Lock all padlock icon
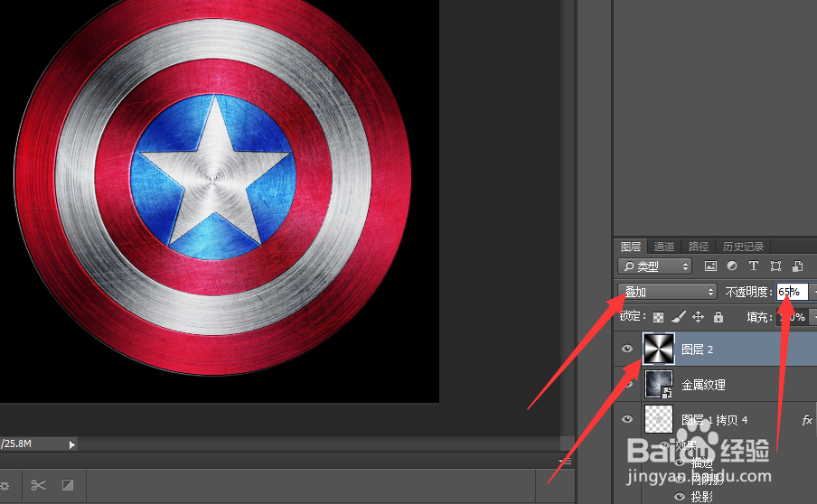817x504 pixels. (x=718, y=316)
